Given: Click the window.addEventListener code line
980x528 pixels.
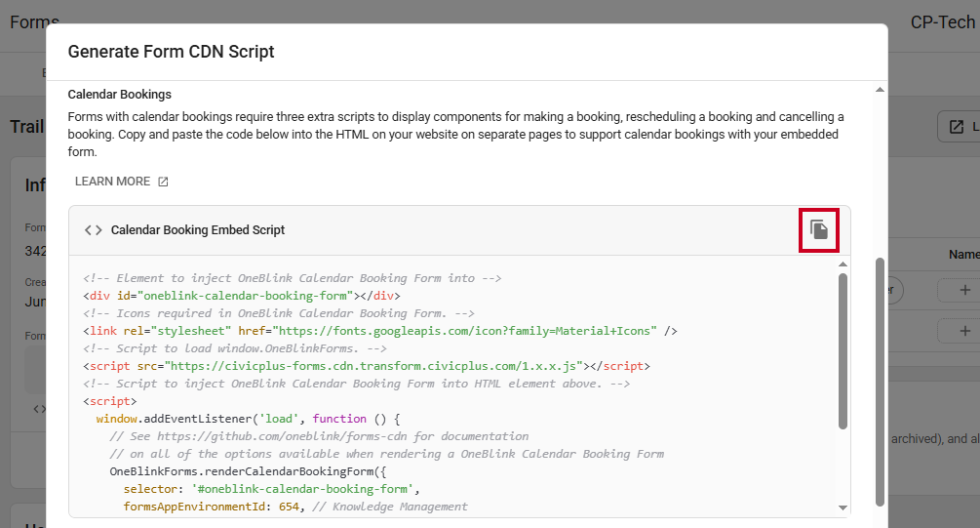Looking at the screenshot, I should (248, 419).
